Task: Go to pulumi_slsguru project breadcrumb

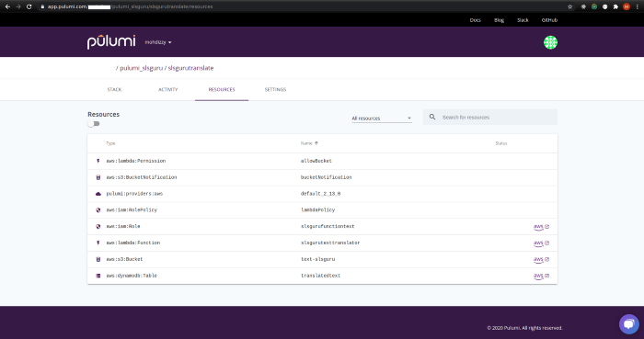Action: (x=142, y=68)
